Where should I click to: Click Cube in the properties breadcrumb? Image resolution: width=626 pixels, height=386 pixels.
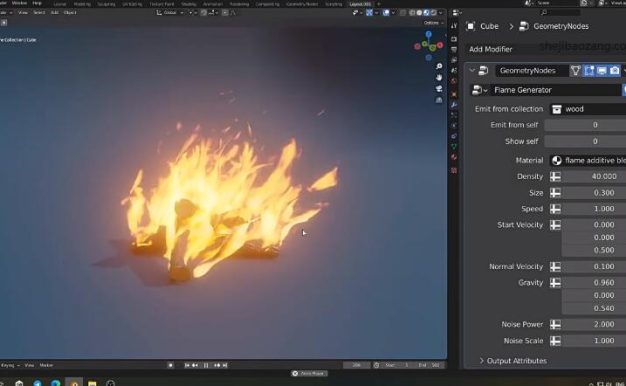pyautogui.click(x=489, y=26)
